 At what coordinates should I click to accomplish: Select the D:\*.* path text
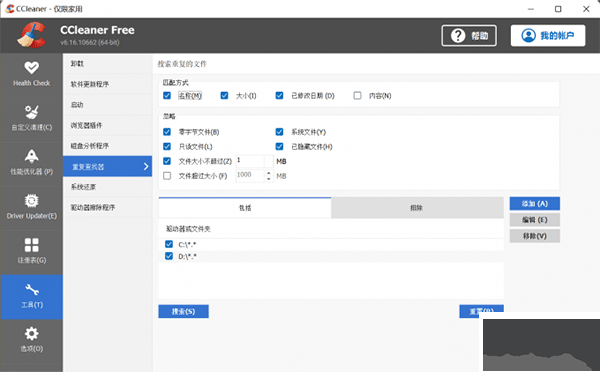click(187, 256)
